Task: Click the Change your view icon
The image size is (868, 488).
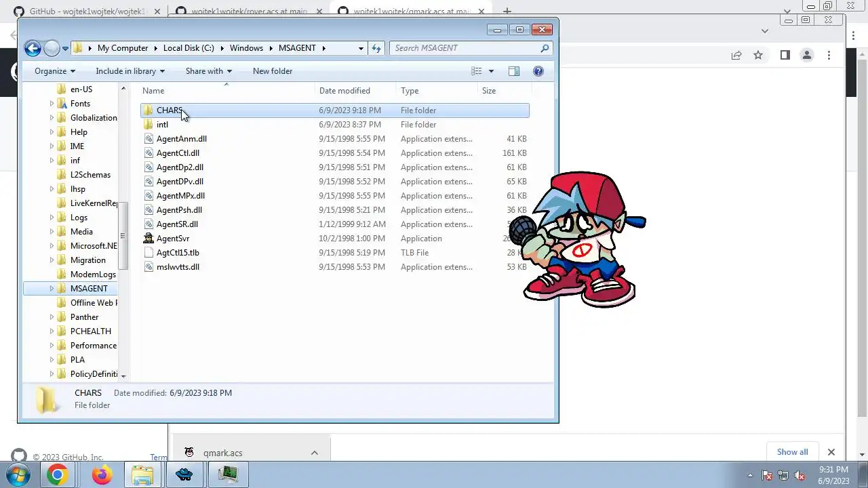Action: click(x=477, y=71)
